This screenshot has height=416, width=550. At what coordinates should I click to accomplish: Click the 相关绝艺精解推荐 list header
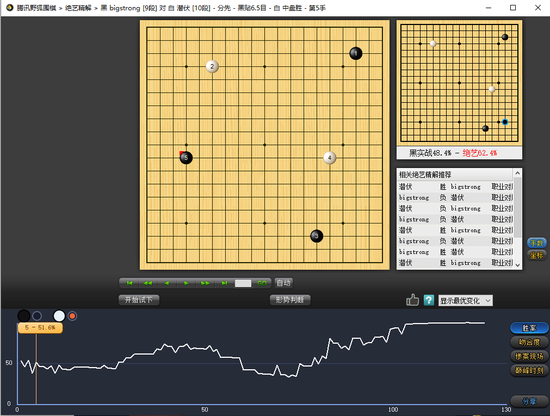455,174
